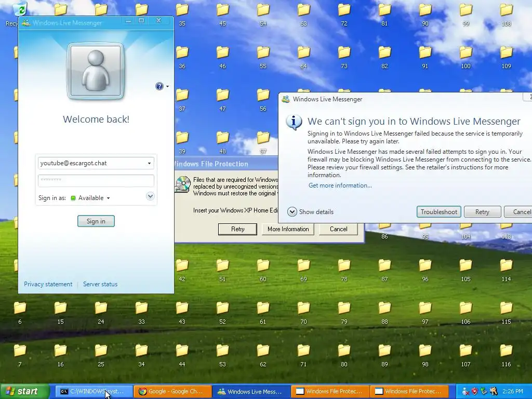Open the Start menu
The image size is (532, 399).
pos(25,391)
